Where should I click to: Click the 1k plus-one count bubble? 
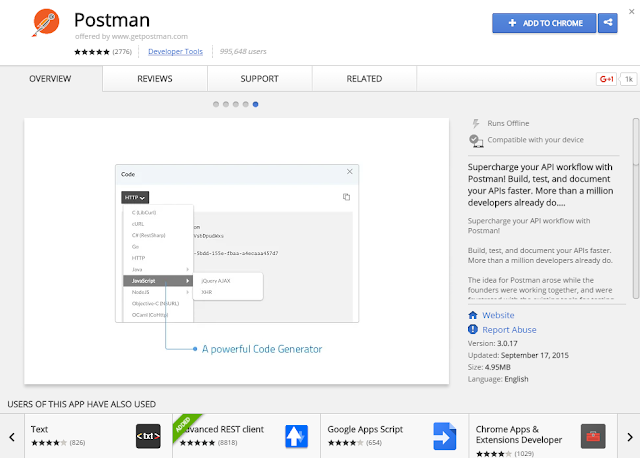(629, 79)
